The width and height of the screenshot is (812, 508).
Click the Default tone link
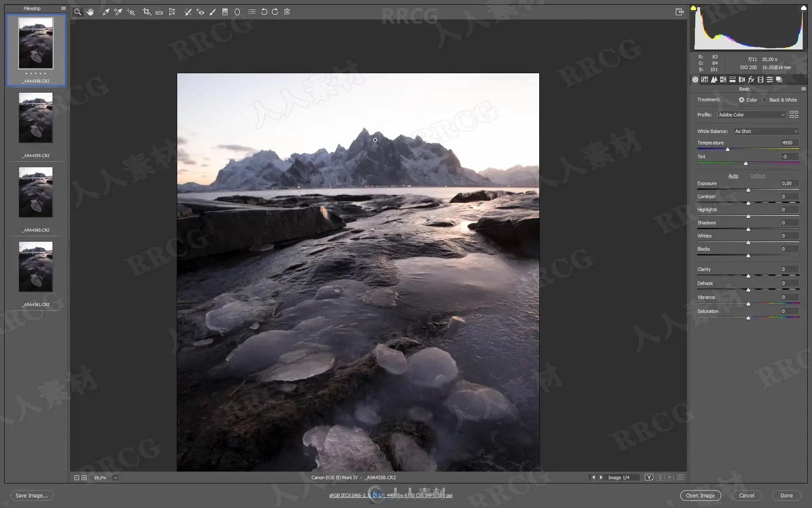[758, 176]
